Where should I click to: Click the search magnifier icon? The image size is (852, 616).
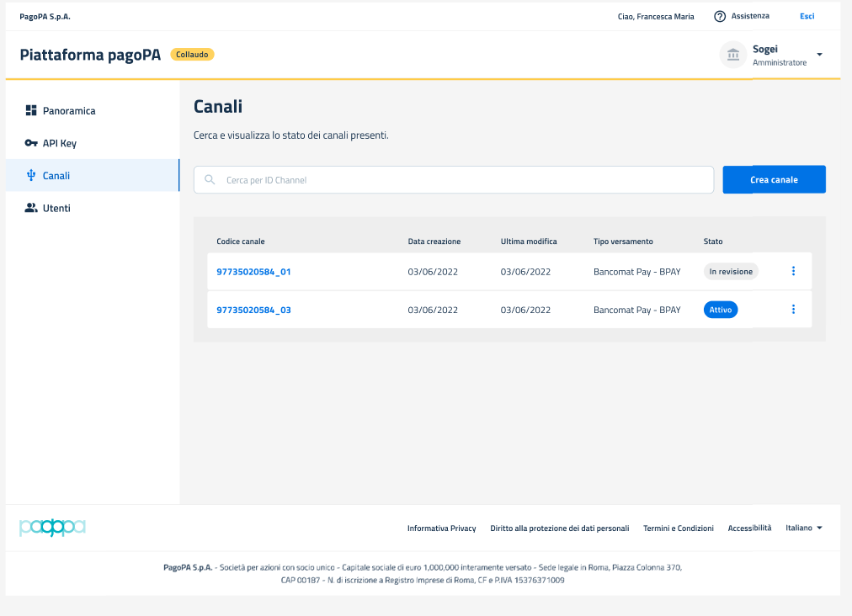point(210,179)
